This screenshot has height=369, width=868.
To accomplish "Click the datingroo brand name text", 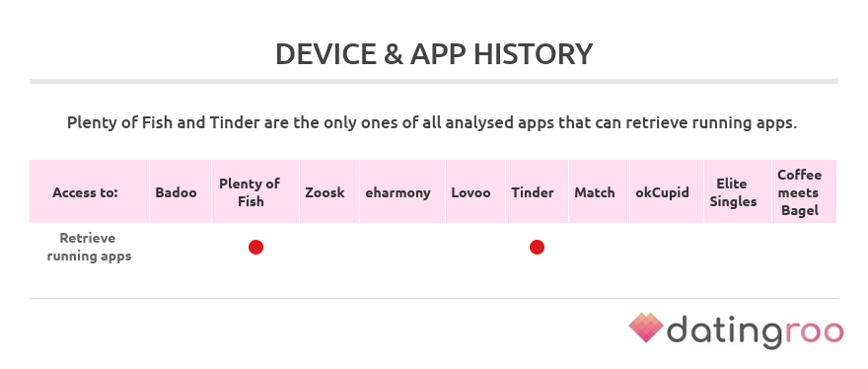I will click(x=756, y=331).
